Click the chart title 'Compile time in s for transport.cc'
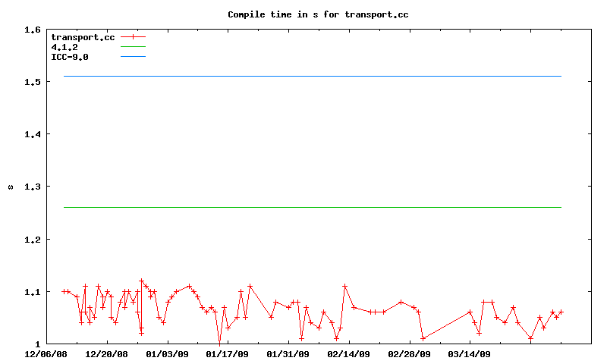Viewport: 607px width, 364px height. [313, 14]
